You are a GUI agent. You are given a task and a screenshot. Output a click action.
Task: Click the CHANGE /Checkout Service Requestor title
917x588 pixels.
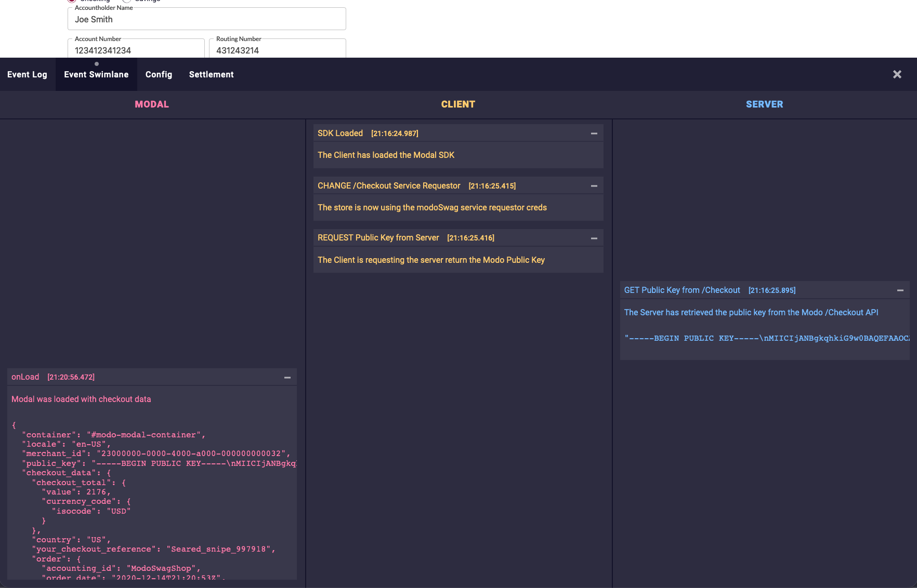[x=389, y=186]
